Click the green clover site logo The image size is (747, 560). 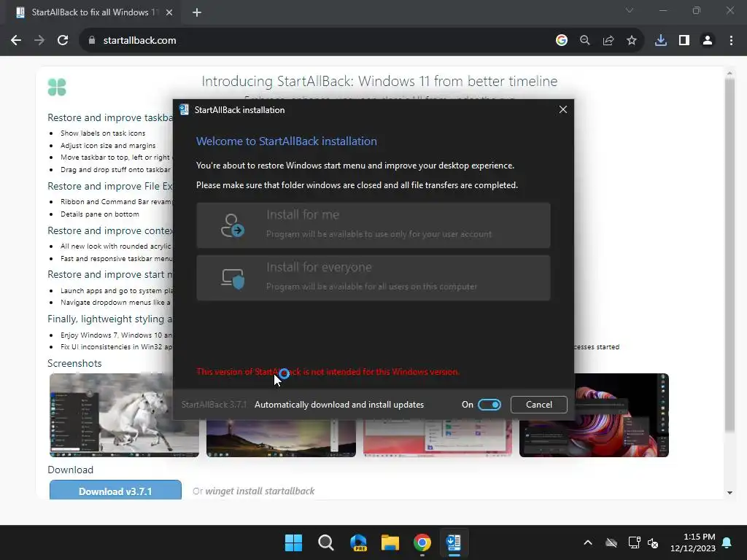click(x=57, y=87)
